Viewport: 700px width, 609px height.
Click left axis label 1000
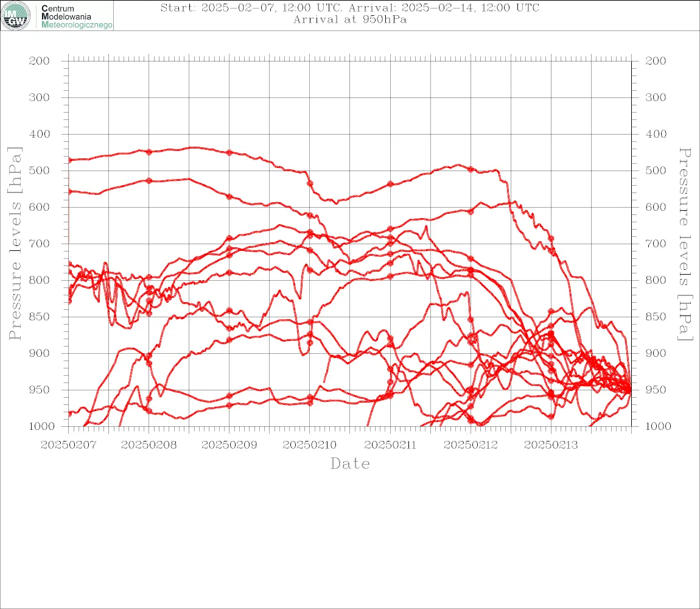click(42, 426)
